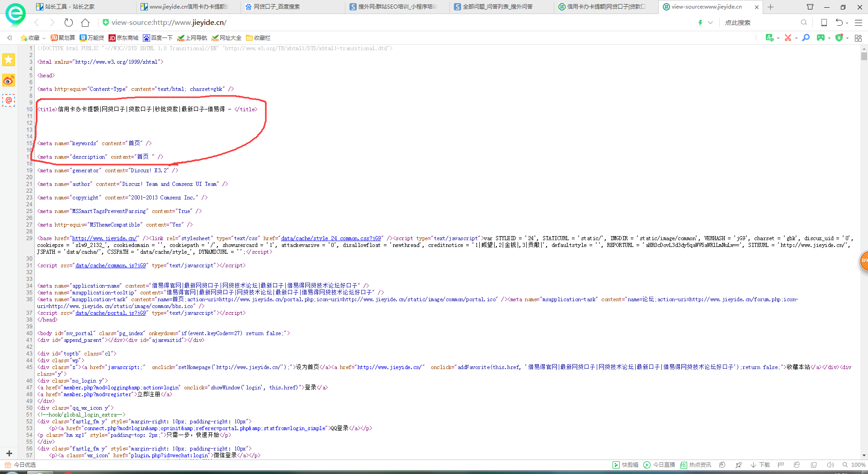
Task: Switch to the 网贷口子_百度搜索 tab
Action: (x=277, y=7)
